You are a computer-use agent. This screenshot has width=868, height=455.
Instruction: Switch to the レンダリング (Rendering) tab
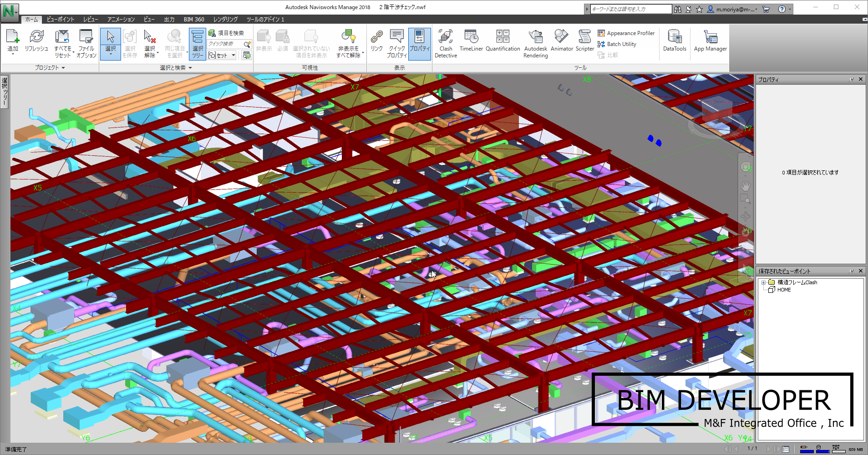[226, 20]
